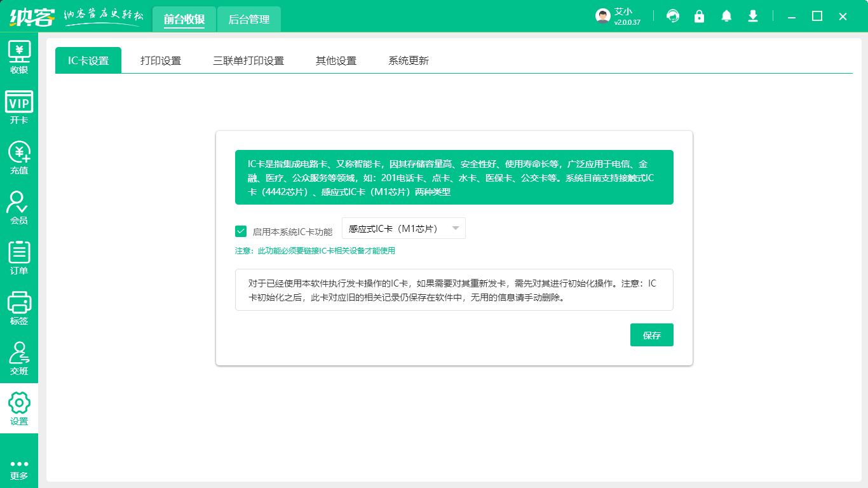The image size is (868, 488).
Task: Switch to 后台管理 mode
Action: click(248, 19)
